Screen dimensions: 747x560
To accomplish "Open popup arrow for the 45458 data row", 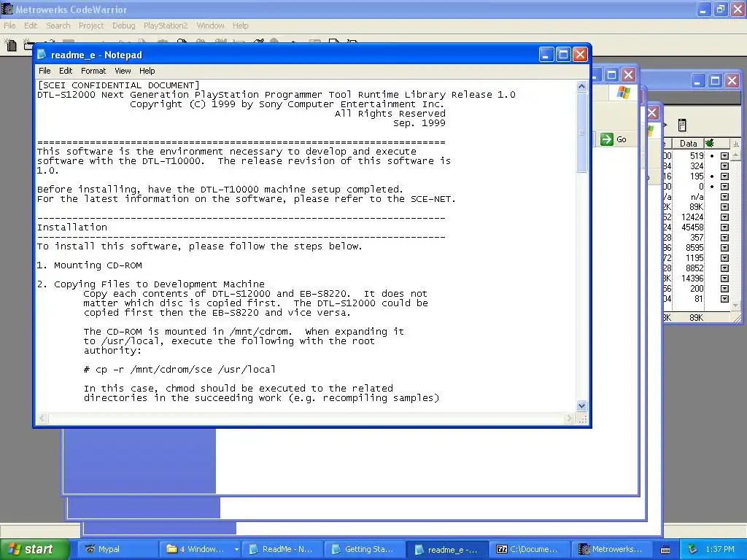I will pyautogui.click(x=724, y=227).
